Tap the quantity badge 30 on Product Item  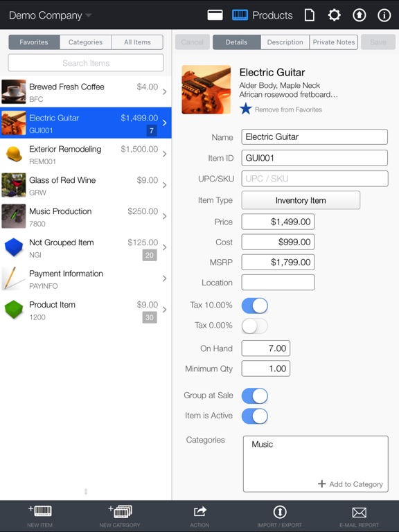point(150,317)
